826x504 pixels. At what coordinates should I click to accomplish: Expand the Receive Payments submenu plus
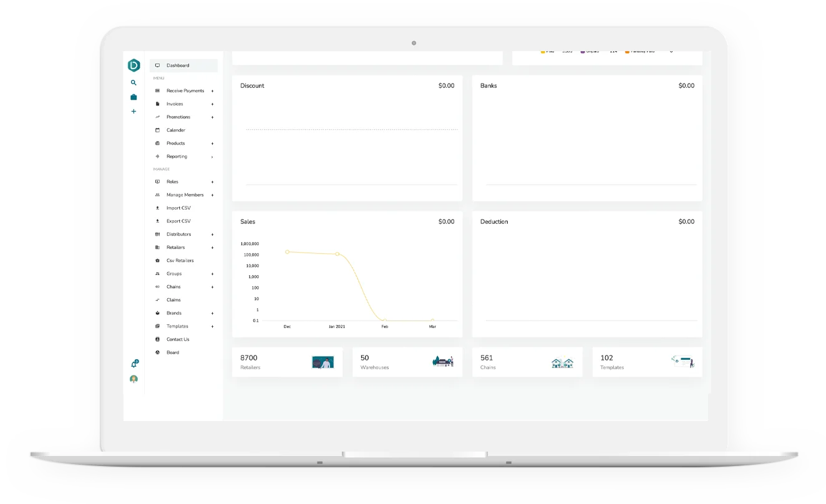click(x=212, y=91)
